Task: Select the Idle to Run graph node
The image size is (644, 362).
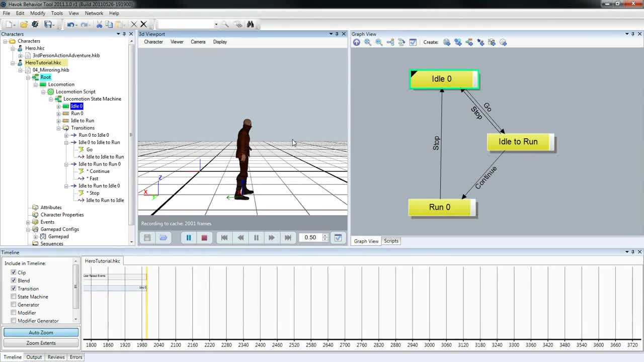Action: click(520, 142)
